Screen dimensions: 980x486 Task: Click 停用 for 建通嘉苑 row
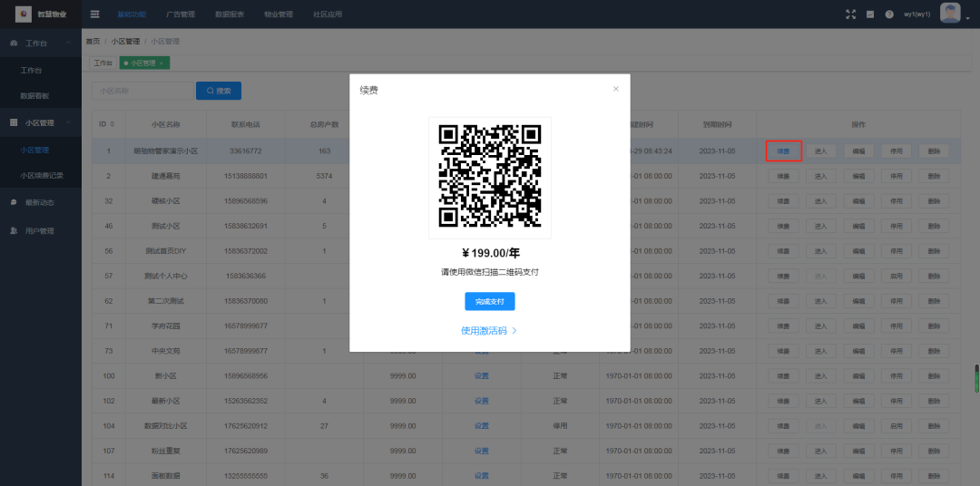point(897,176)
